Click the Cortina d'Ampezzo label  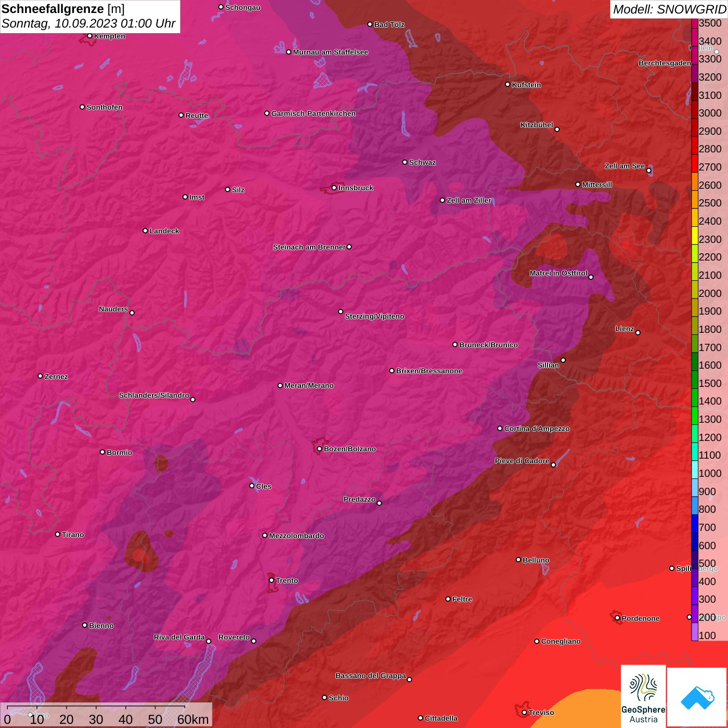537,428
